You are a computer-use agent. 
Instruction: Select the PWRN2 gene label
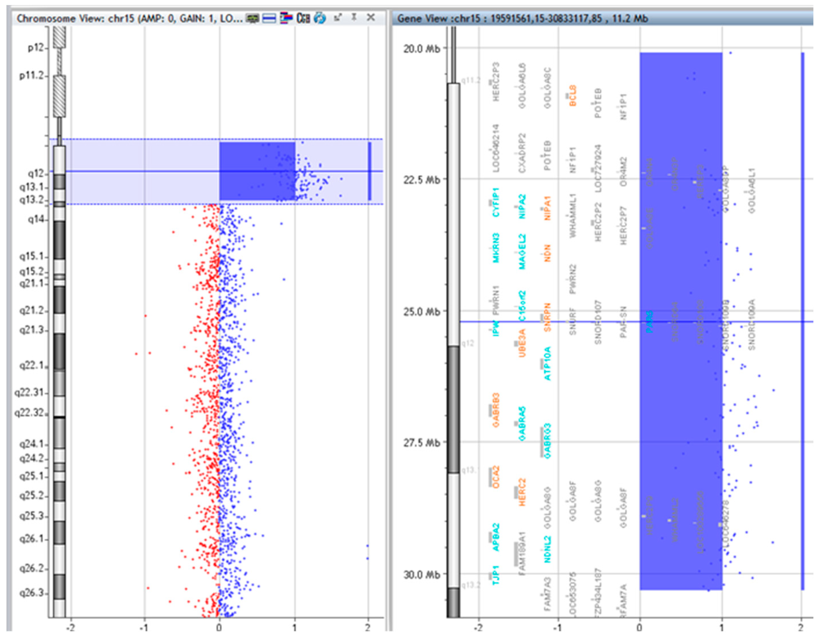(573, 279)
